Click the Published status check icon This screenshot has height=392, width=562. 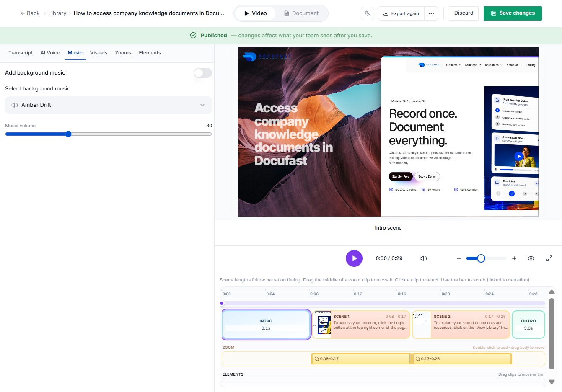193,36
